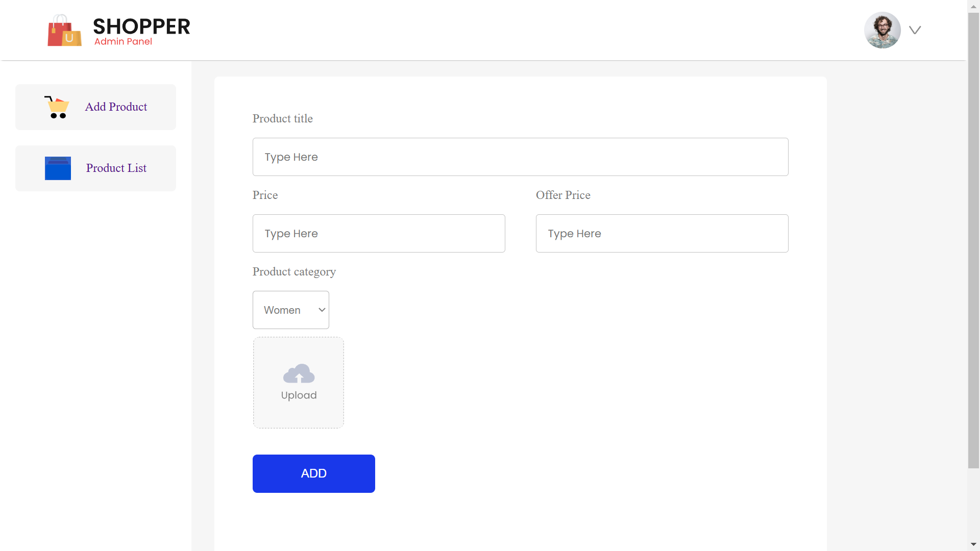
Task: Go to the Product List page
Action: [x=116, y=168]
